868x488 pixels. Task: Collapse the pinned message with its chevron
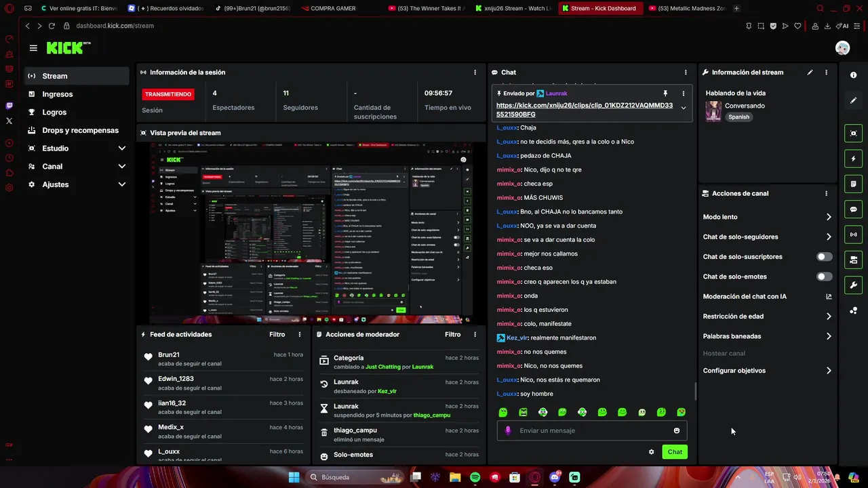pos(683,108)
